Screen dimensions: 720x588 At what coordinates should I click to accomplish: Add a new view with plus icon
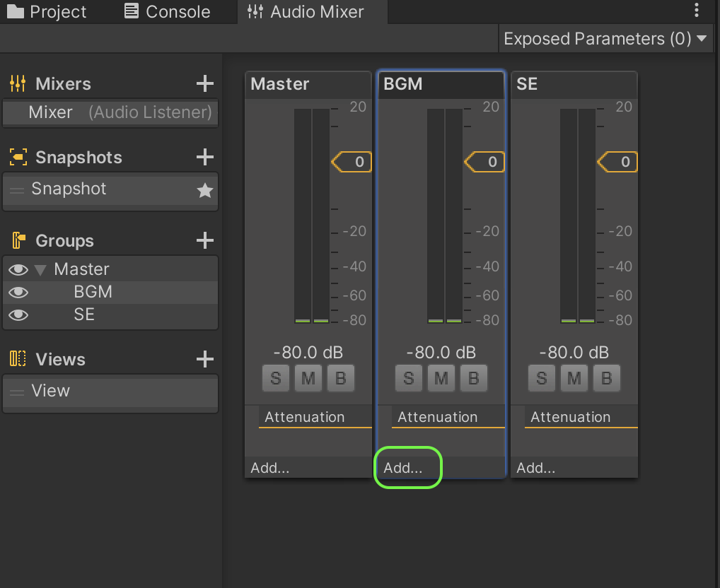point(205,359)
